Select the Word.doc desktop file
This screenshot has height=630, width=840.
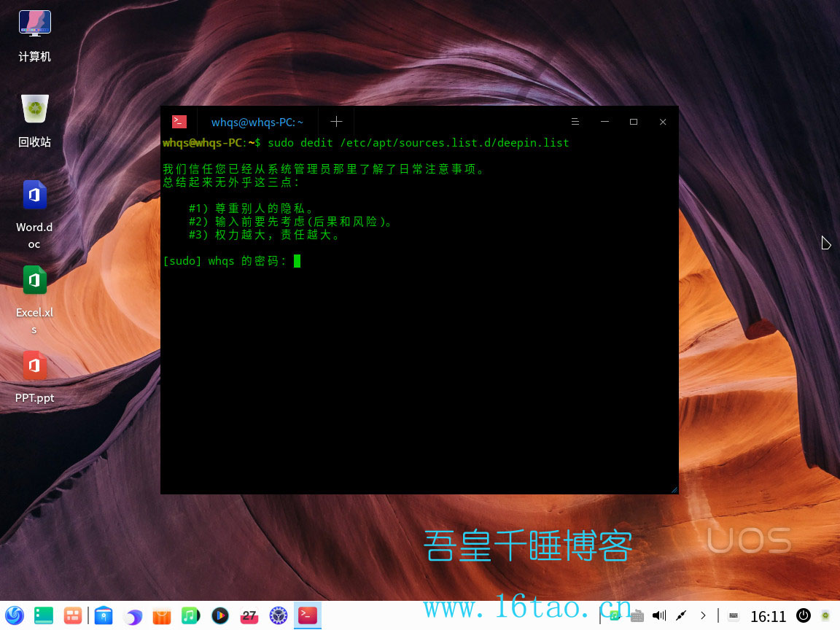point(34,195)
